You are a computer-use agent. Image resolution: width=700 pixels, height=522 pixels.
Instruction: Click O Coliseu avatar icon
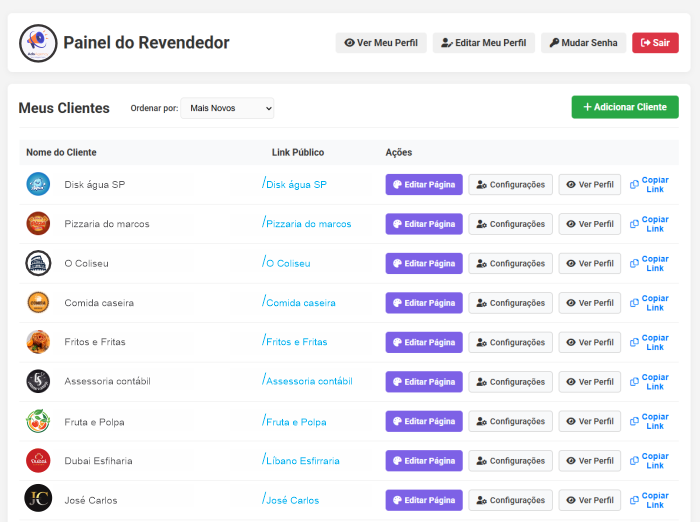click(38, 263)
